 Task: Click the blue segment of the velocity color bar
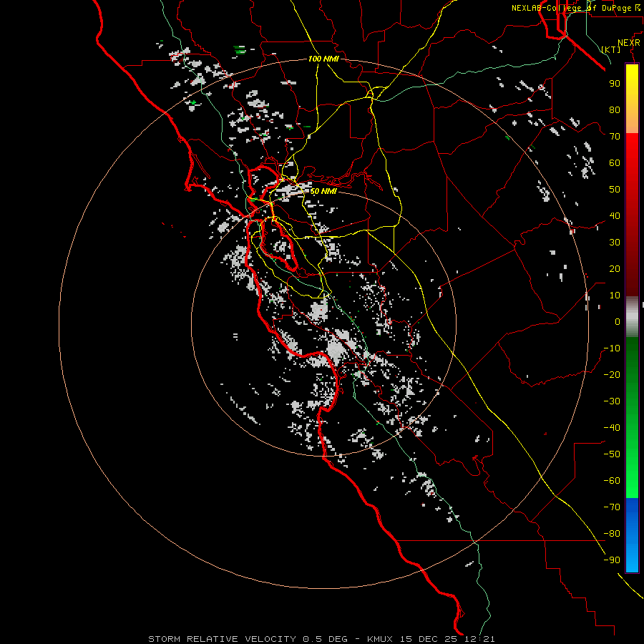[632, 535]
